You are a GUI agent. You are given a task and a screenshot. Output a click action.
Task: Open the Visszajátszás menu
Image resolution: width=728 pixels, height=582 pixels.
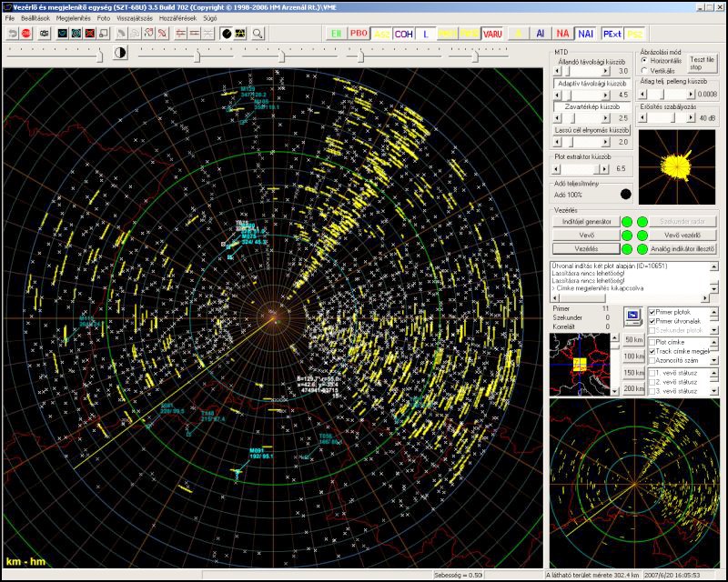[x=133, y=18]
